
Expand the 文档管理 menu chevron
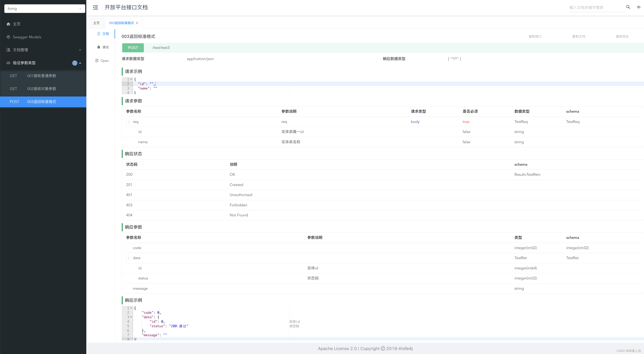click(80, 50)
